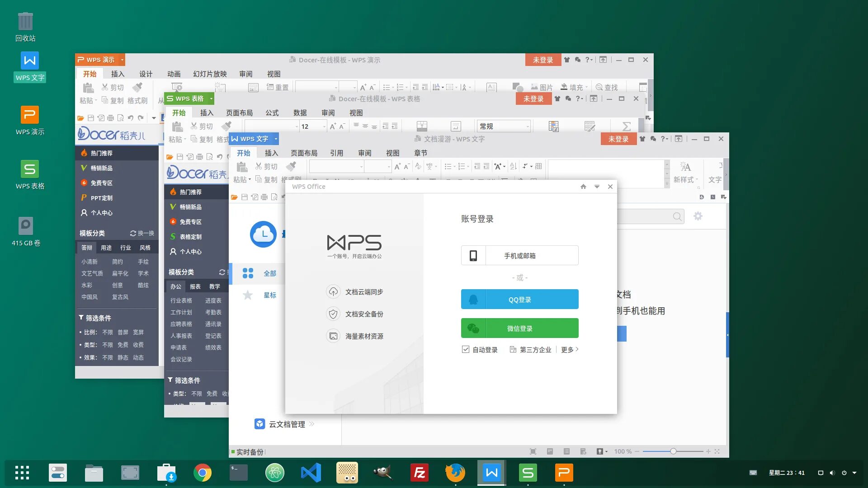Switch to the Insert tab in WPS Writer
Viewport: 868px width, 488px height.
coord(271,153)
